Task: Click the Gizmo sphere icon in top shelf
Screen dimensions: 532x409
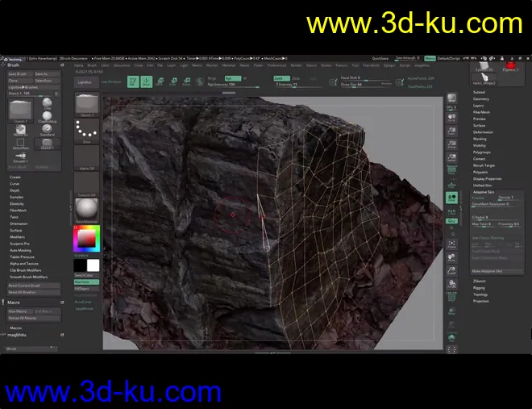Action: click(x=200, y=81)
